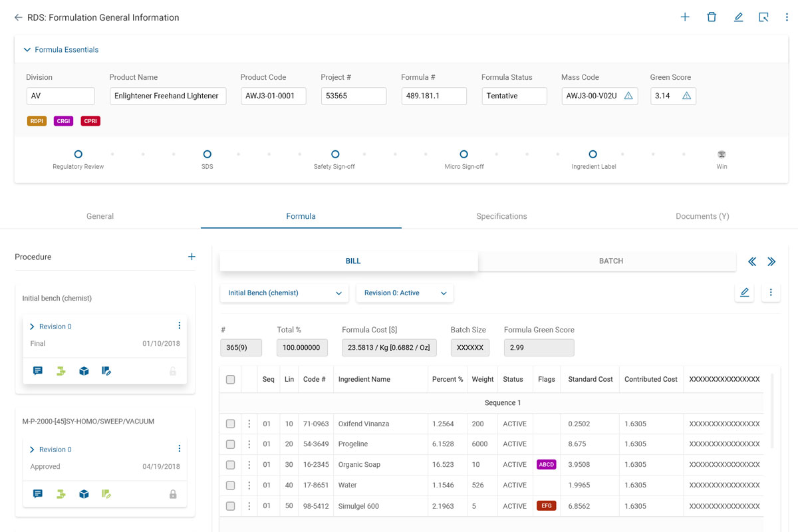Switch to the Specifications tab
The height and width of the screenshot is (532, 798).
501,216
